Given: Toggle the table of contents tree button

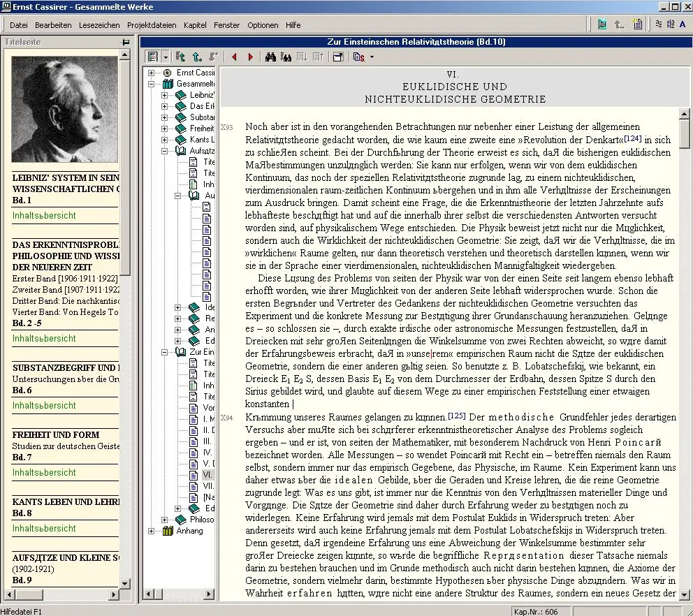Looking at the screenshot, I should (153, 57).
